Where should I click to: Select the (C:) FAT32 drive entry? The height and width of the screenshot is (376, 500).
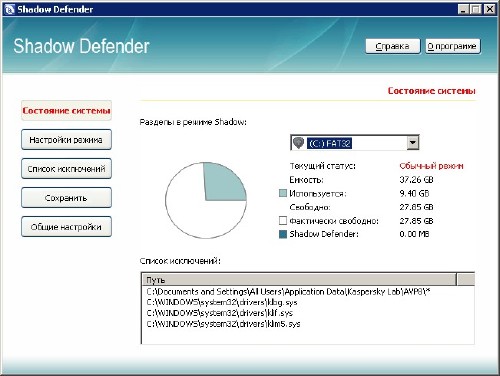[x=329, y=143]
